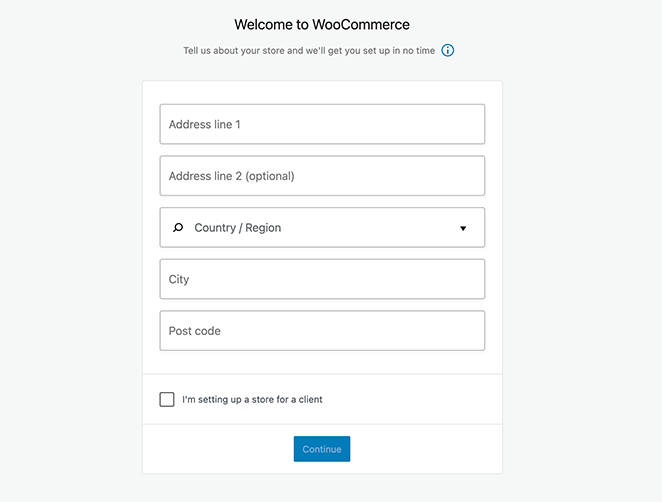Click the "Tell us about your store" subtitle
662x502 pixels.
pos(310,50)
